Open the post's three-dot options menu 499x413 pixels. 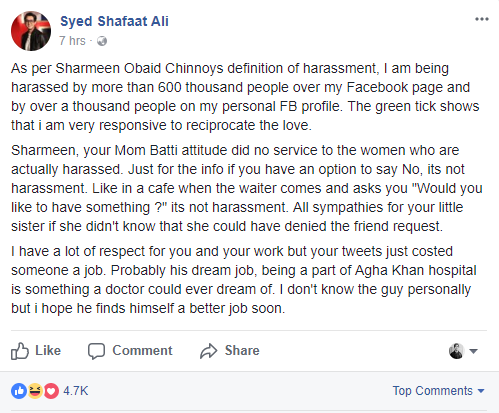[x=482, y=19]
